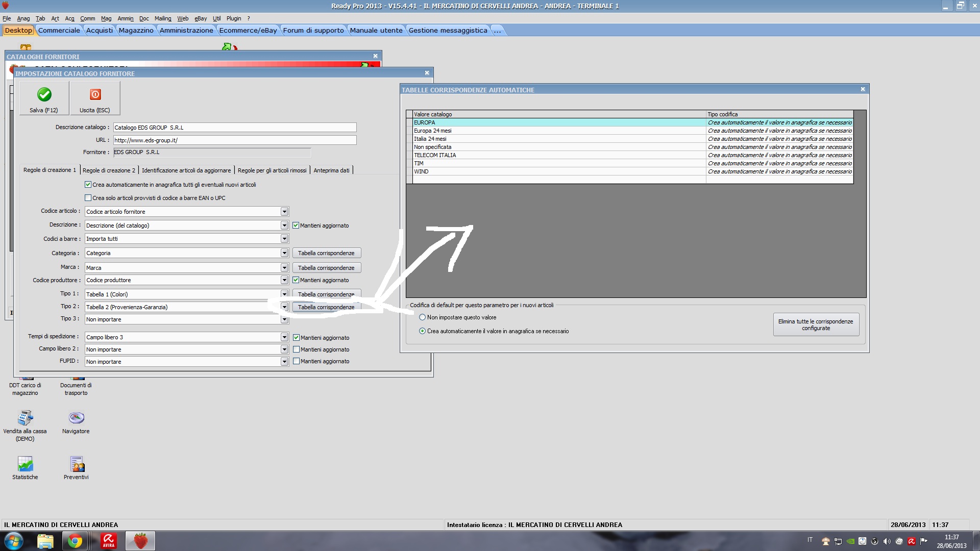Screen dimensions: 980x551
Task: Open Avira from the taskbar
Action: tap(108, 541)
